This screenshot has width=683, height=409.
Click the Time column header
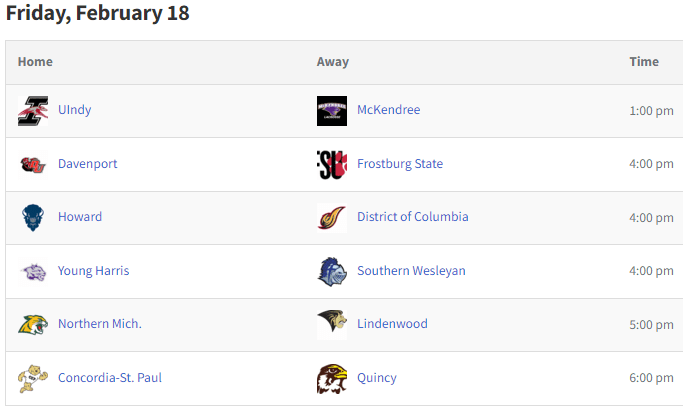pyautogui.click(x=644, y=62)
